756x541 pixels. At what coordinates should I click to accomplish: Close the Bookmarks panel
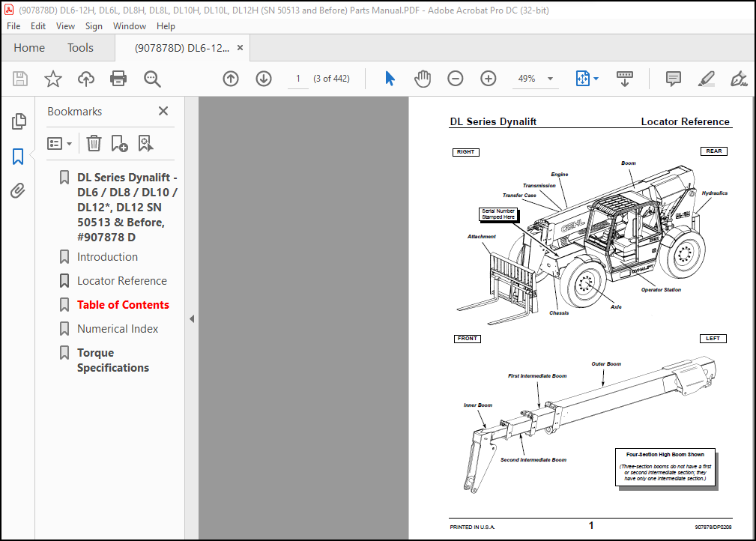163,112
